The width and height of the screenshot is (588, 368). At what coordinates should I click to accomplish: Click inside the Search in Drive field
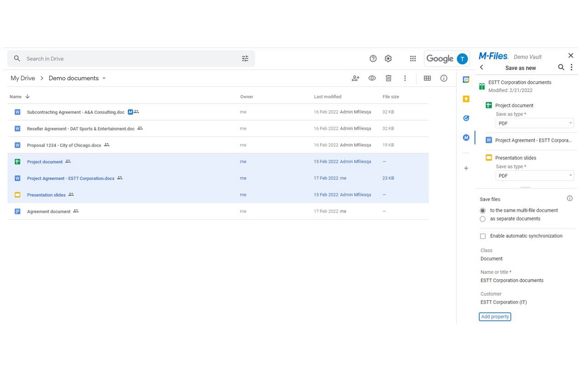tap(92, 58)
